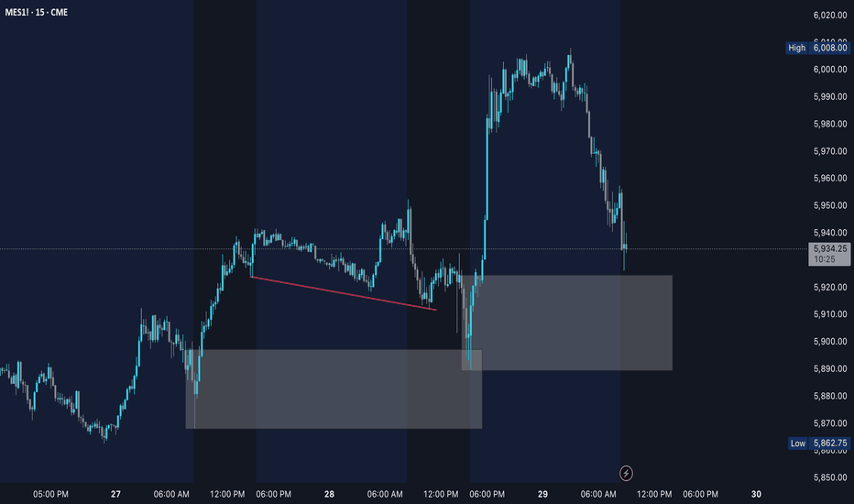Click the Low label tag
854x504 pixels.
[798, 443]
